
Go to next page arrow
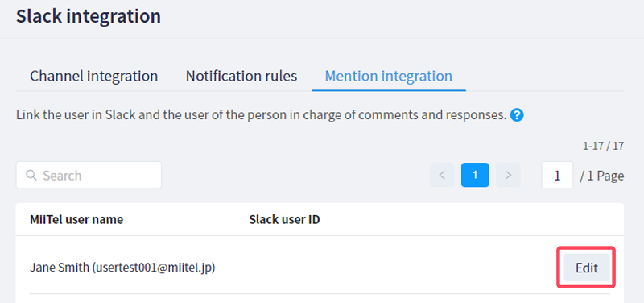[508, 175]
